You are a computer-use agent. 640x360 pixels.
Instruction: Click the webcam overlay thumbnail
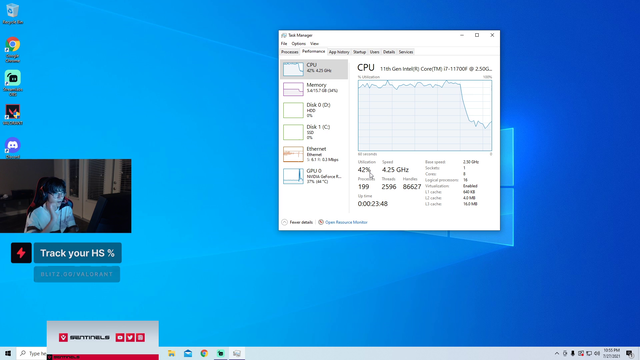click(66, 196)
